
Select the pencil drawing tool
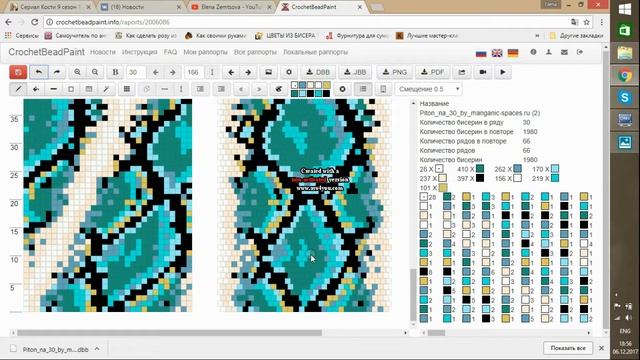point(18,89)
